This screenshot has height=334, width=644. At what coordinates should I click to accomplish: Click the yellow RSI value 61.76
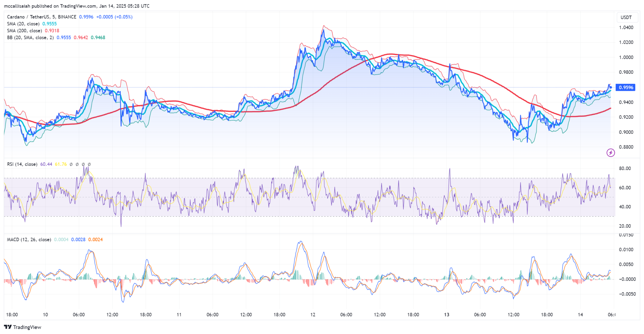pyautogui.click(x=61, y=164)
